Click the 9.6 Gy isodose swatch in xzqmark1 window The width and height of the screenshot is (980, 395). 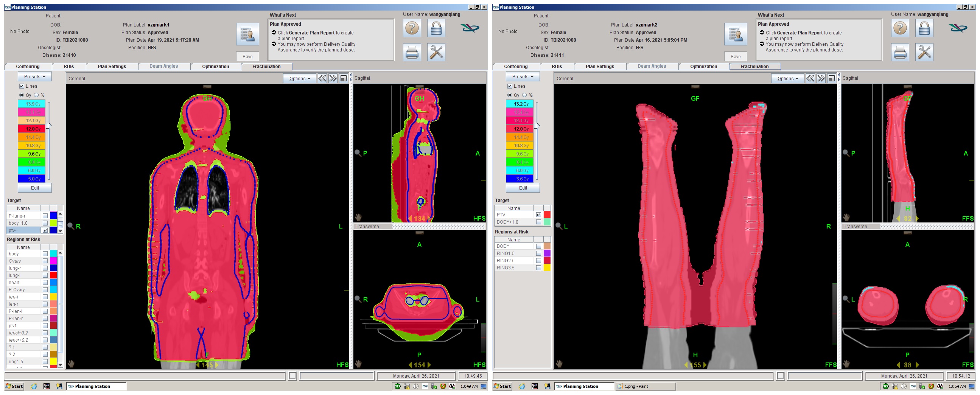(31, 154)
